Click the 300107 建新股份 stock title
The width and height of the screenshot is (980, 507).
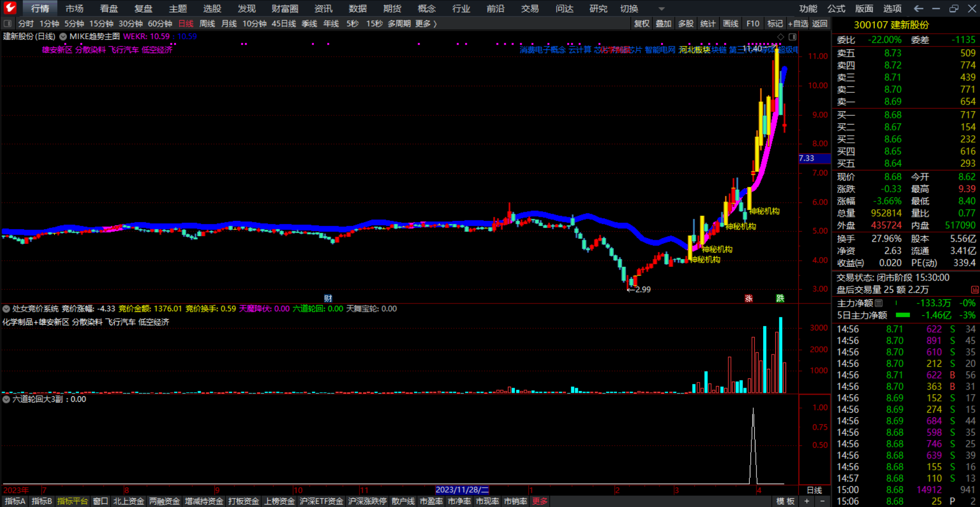[891, 24]
